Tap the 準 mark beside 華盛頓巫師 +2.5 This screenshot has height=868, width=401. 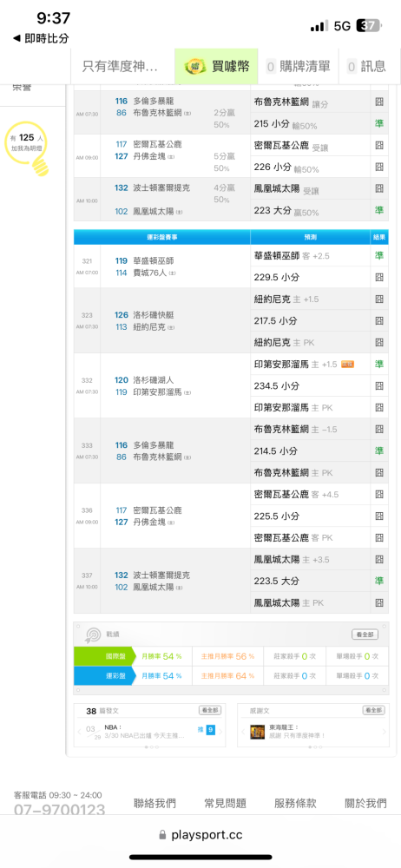pos(379,256)
